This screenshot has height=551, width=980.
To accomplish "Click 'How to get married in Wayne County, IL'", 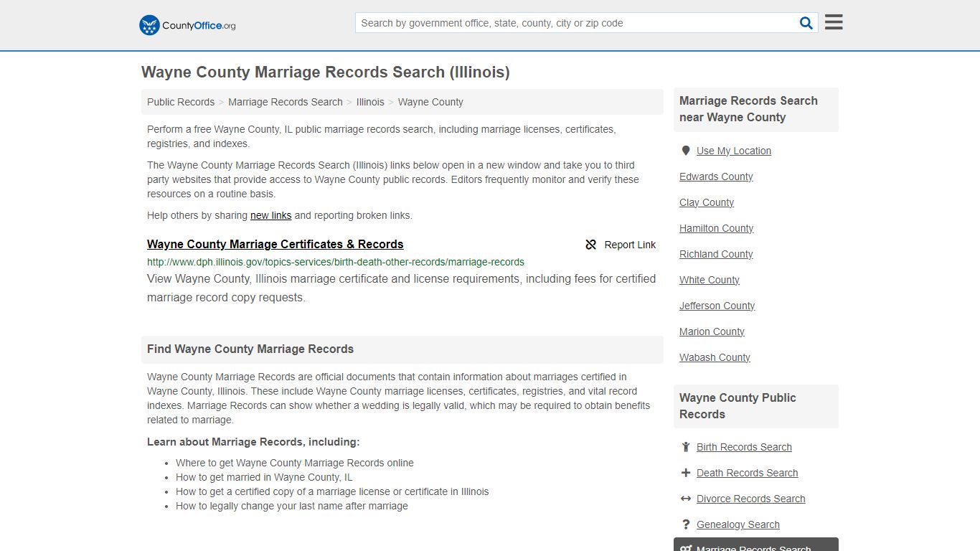I will click(x=264, y=477).
